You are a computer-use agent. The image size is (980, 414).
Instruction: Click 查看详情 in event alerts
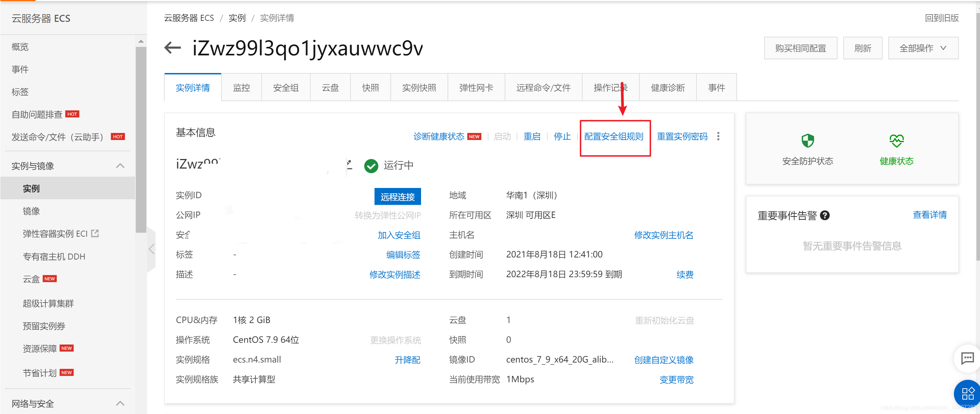click(930, 215)
